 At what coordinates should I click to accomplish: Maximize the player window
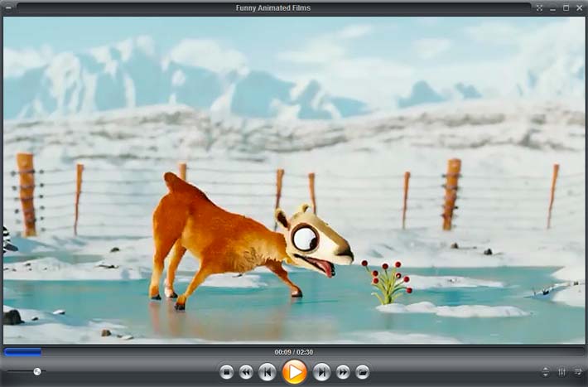[566, 8]
